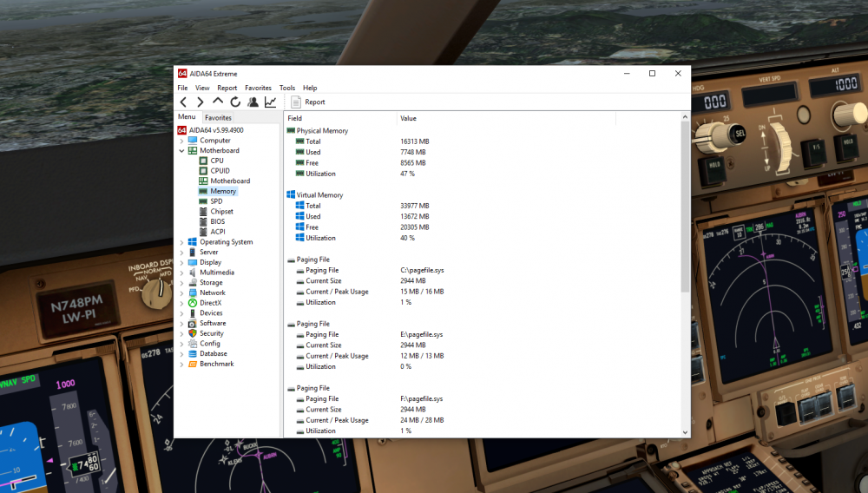This screenshot has width=868, height=493.
Task: Select the 16313 MB total physical memory value
Action: (x=415, y=141)
